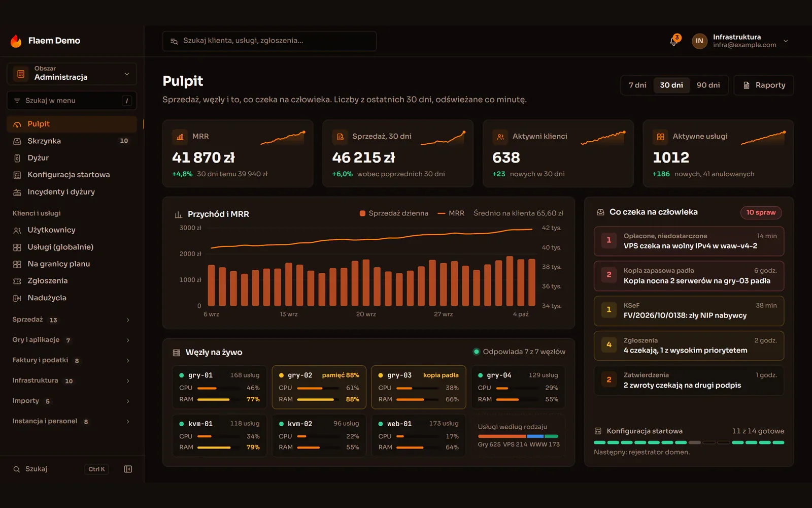Expand the Importy section
This screenshot has width=812, height=508.
(x=72, y=401)
